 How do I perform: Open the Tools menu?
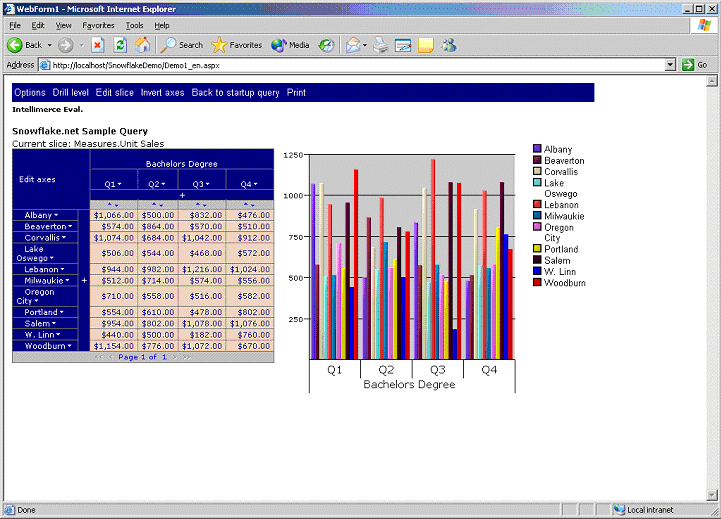pyautogui.click(x=134, y=25)
